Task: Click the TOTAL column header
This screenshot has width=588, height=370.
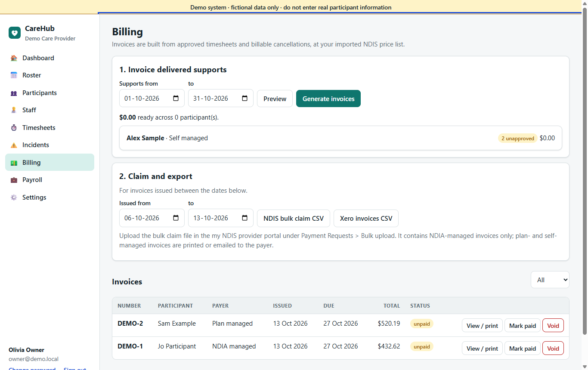Action: tap(392, 306)
